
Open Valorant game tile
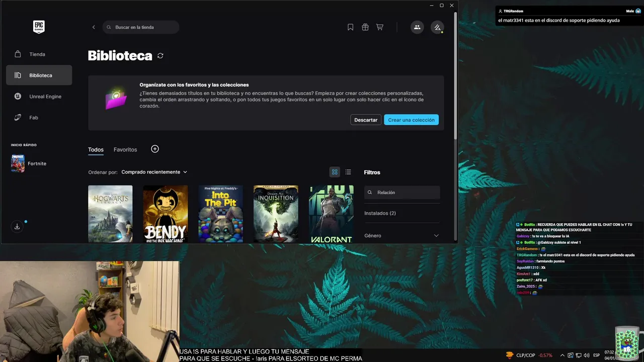click(331, 214)
